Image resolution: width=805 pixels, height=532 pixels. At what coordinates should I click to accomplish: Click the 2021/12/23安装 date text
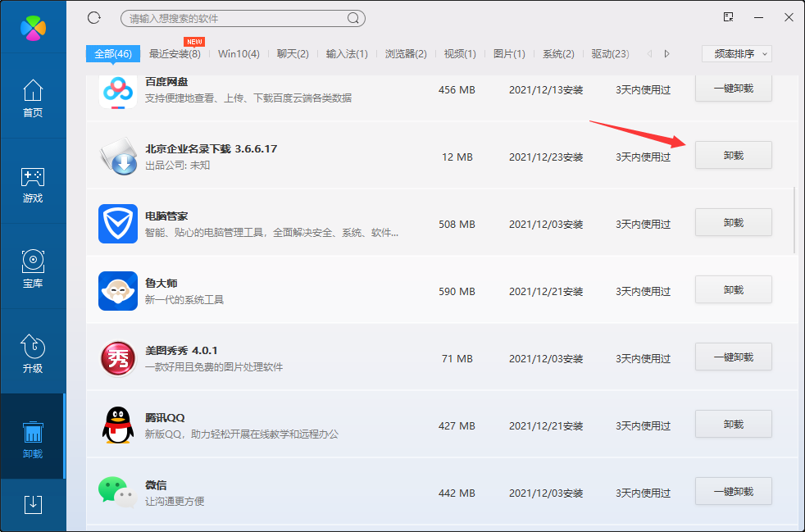coord(546,157)
